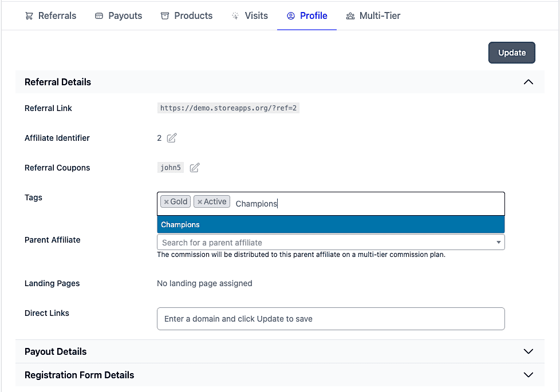Edit Referral Coupons with pencil icon
This screenshot has height=392, width=560.
pos(195,168)
